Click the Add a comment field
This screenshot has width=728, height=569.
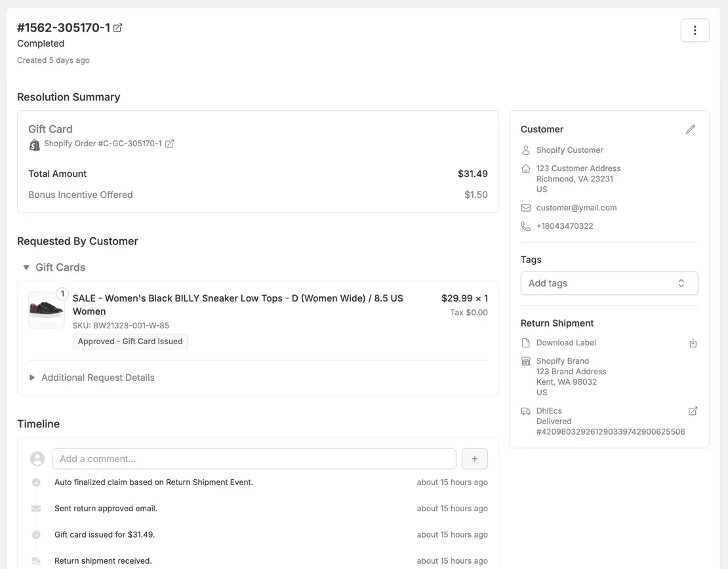click(x=254, y=459)
